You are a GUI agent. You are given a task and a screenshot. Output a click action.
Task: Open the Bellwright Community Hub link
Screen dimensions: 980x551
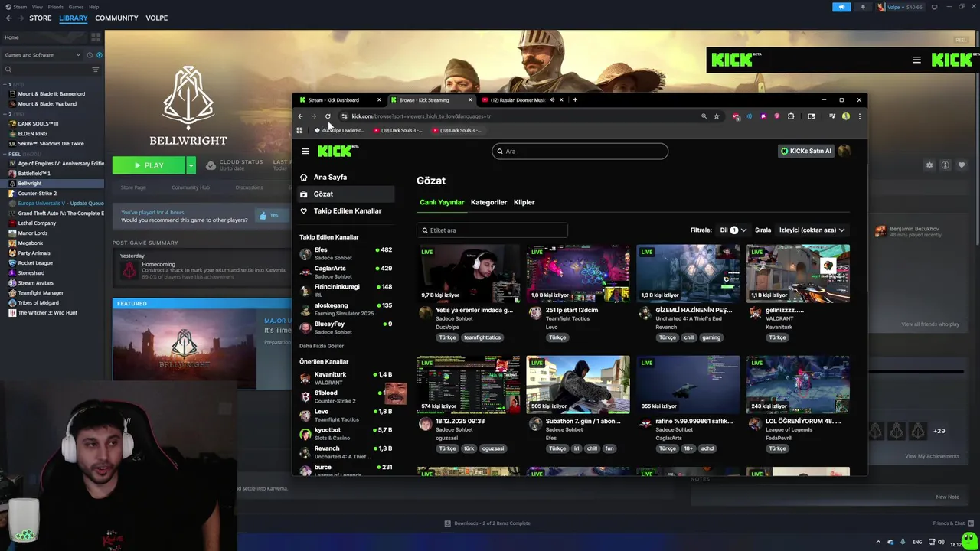[x=191, y=187]
